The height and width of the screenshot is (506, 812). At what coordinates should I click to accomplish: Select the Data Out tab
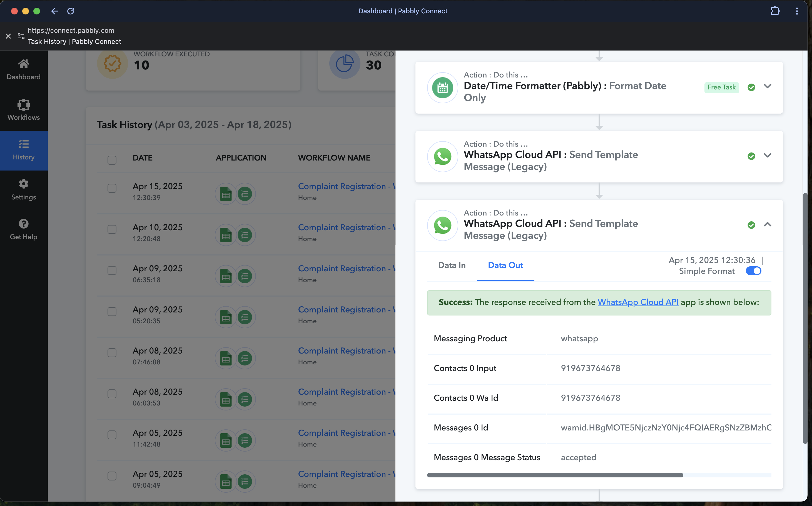point(505,265)
